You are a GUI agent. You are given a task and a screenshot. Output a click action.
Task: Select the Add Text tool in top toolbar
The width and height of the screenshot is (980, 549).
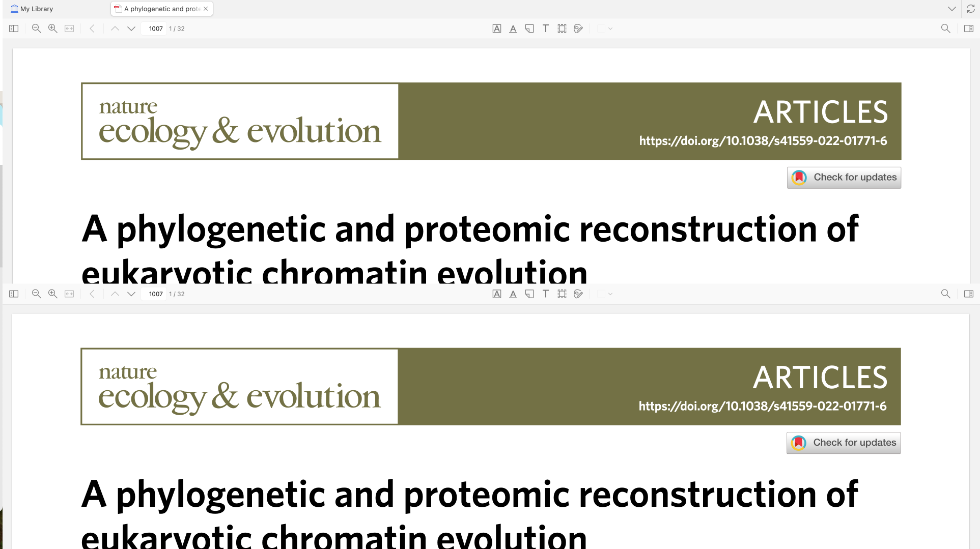coord(546,28)
